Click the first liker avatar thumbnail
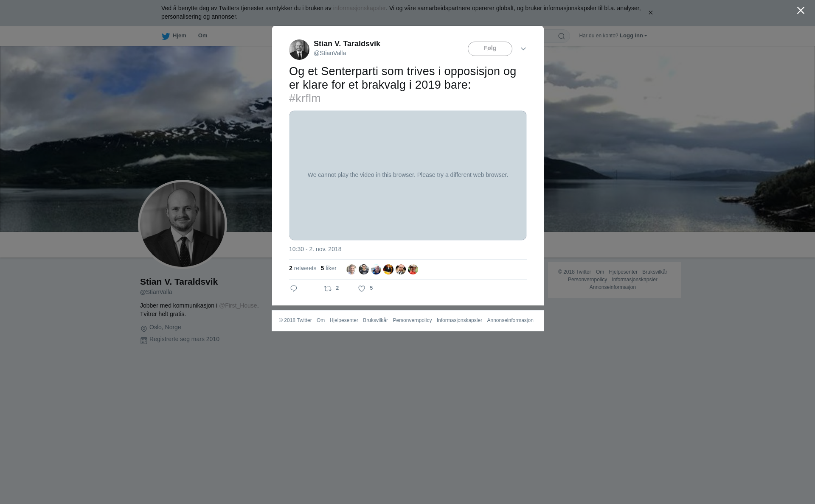The image size is (815, 504). click(x=351, y=269)
